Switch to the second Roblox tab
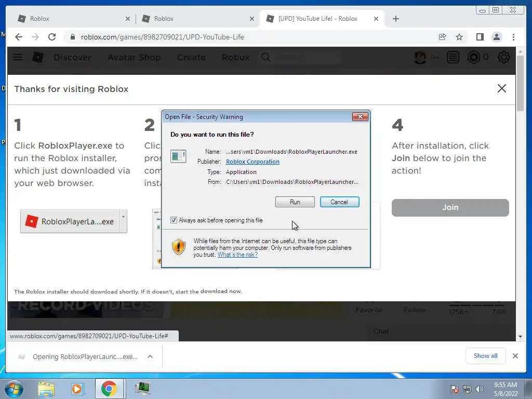The image size is (532, 399). pyautogui.click(x=197, y=19)
